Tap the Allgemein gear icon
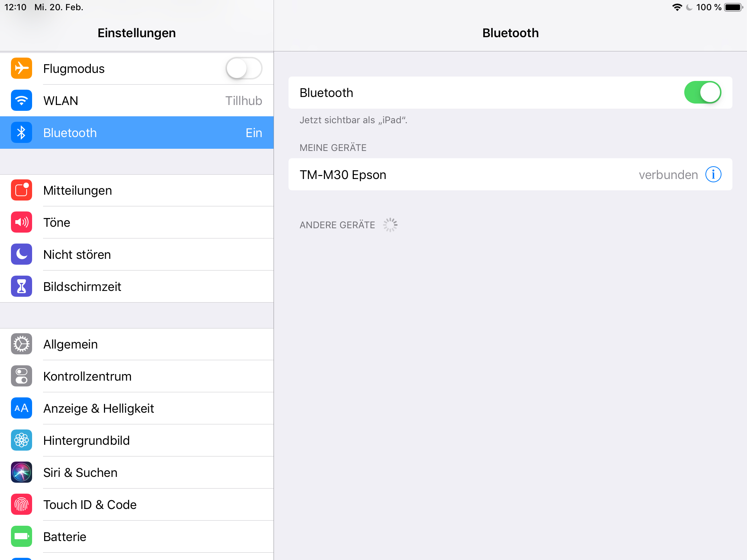Image resolution: width=747 pixels, height=560 pixels. point(22,344)
